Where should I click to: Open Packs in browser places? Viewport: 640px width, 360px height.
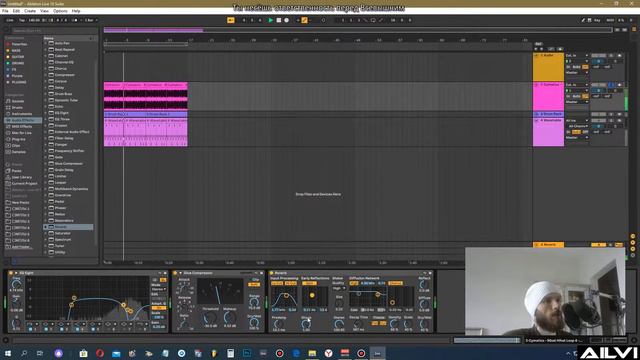[x=16, y=171]
